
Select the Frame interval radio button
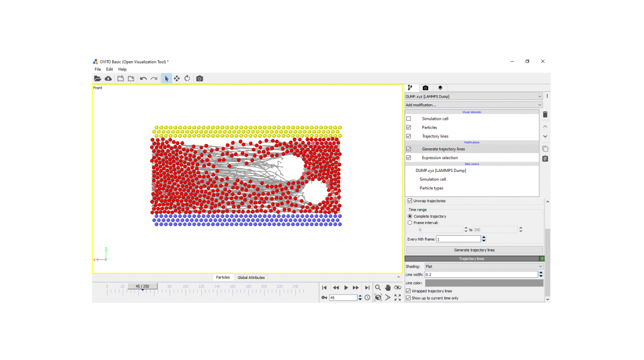pyautogui.click(x=409, y=222)
